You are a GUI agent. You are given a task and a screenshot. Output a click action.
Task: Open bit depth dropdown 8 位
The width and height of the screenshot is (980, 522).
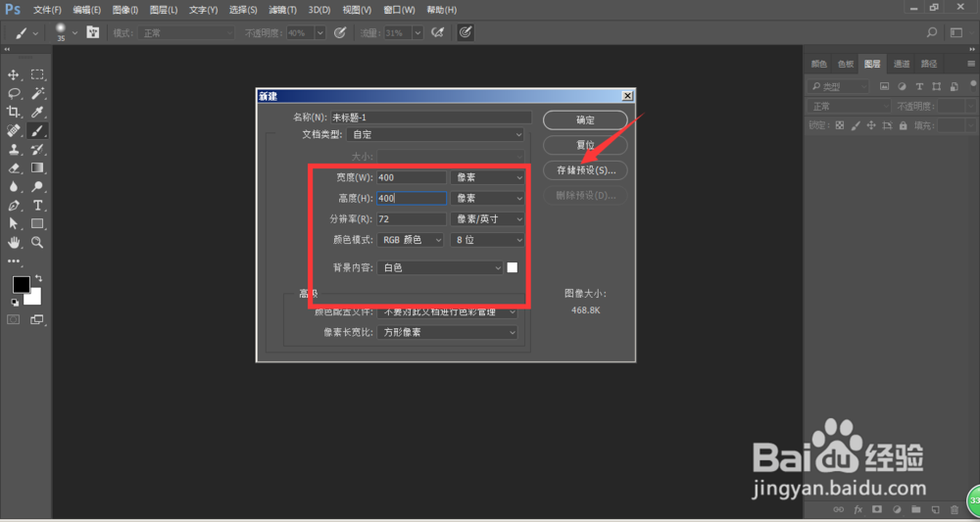click(487, 240)
